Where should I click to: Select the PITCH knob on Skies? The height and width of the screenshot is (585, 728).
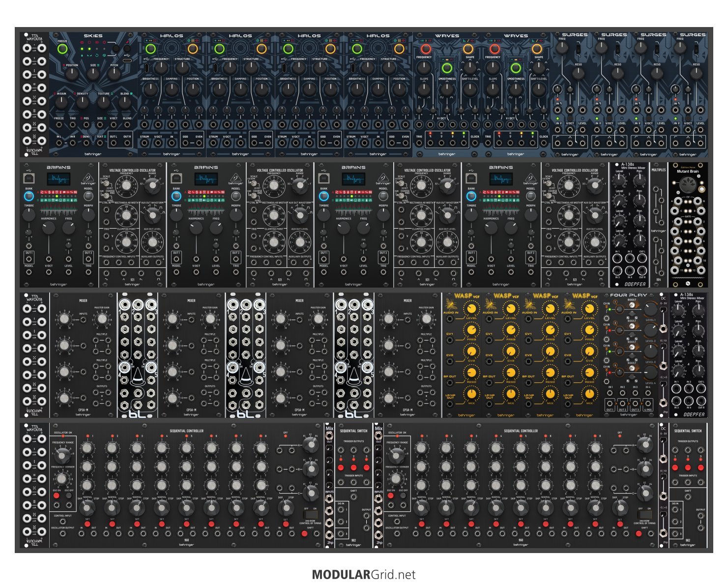(114, 74)
